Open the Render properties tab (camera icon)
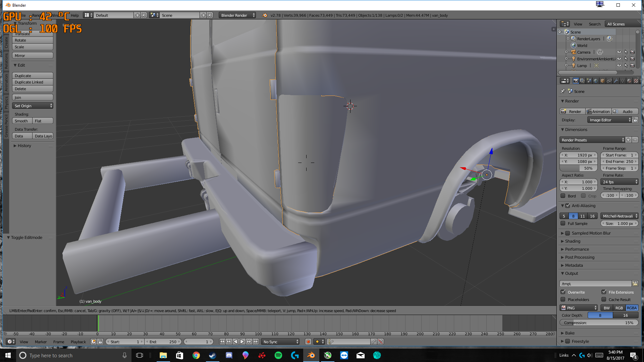This screenshot has height=362, width=644. [x=576, y=81]
